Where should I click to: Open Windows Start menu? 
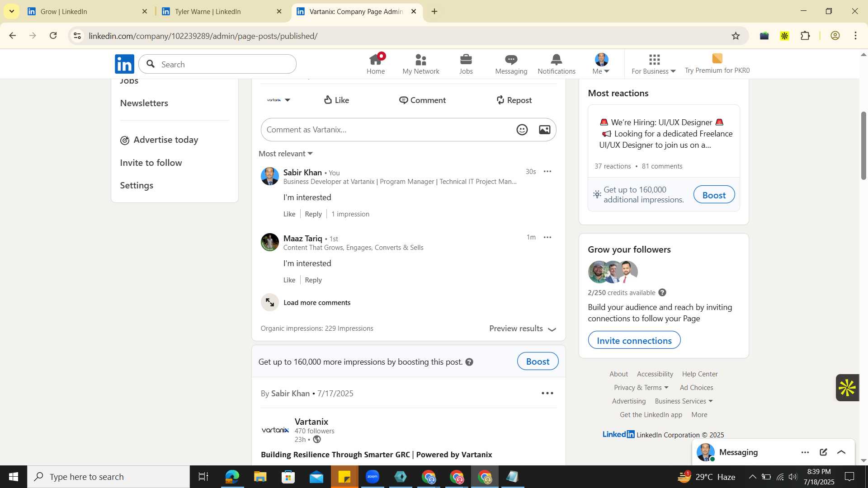click(13, 477)
